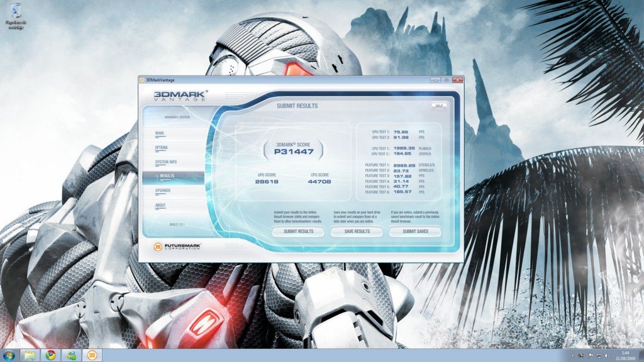Viewport: 644px width, 362px height.
Task: Select the Results section
Action: 173,177
